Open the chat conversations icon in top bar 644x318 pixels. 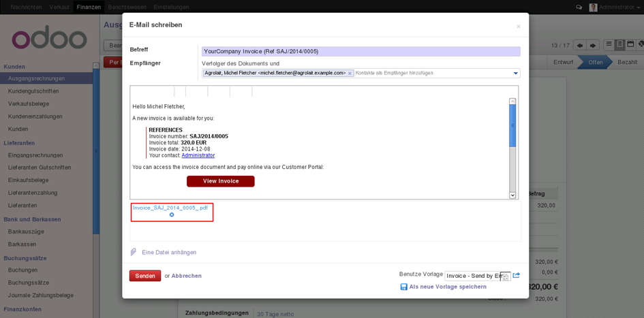[x=579, y=7]
